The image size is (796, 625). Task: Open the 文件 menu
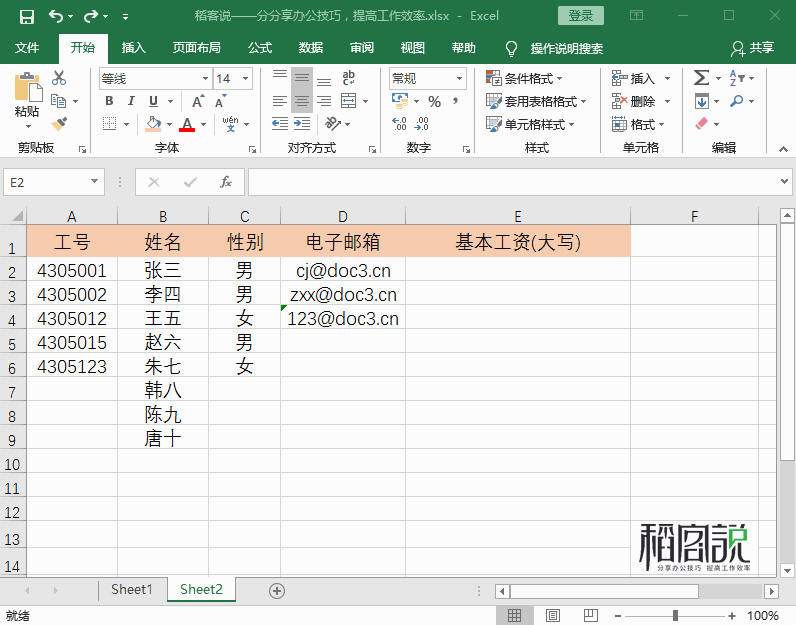point(26,48)
